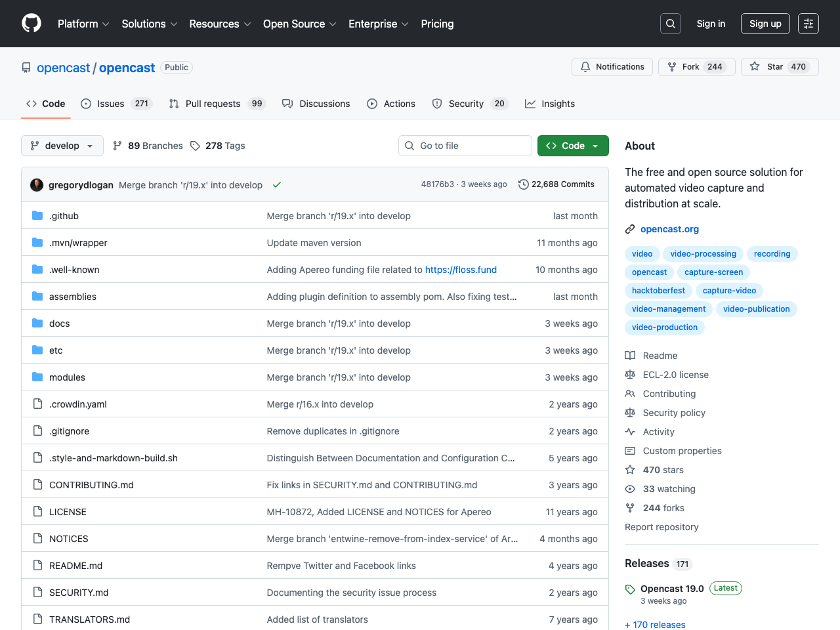The image size is (840, 630).
Task: Click the Go to file search field
Action: click(465, 146)
